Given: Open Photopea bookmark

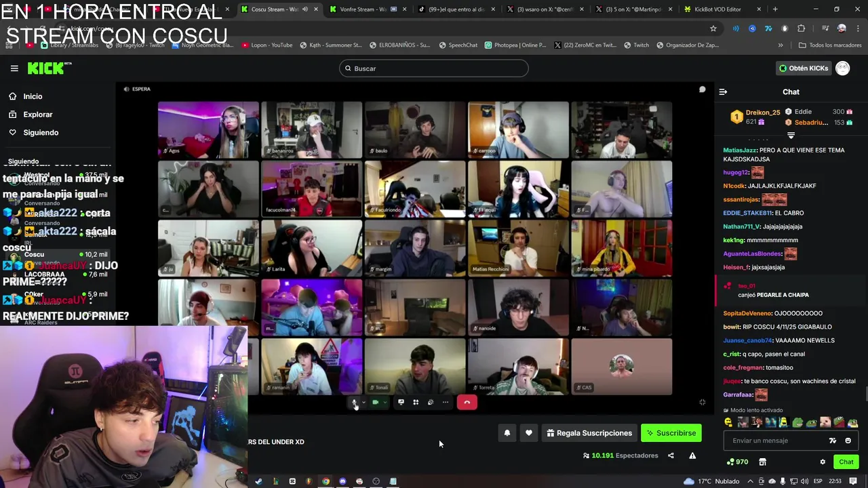Looking at the screenshot, I should [x=515, y=45].
